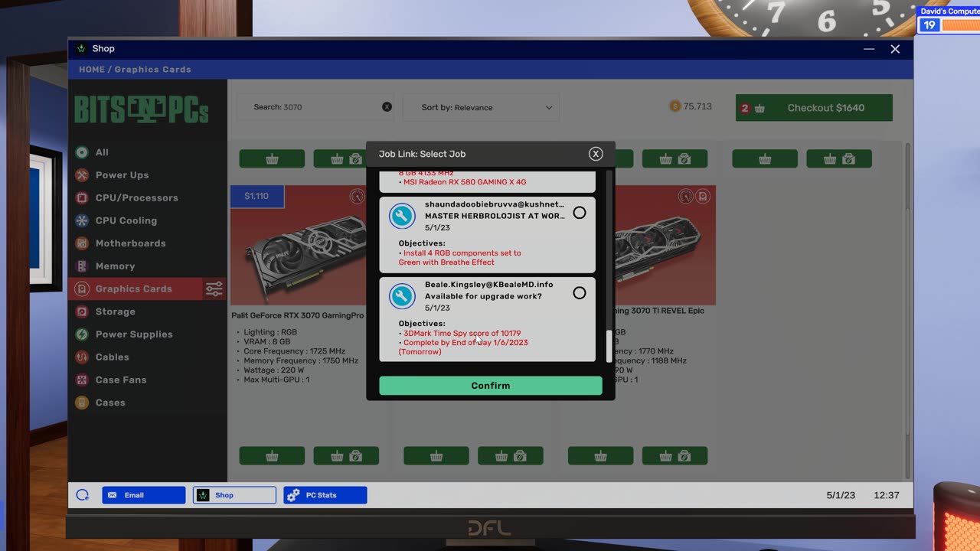Click wrench icon of shaundadoobiebruvva job
The width and height of the screenshot is (980, 551).
402,216
